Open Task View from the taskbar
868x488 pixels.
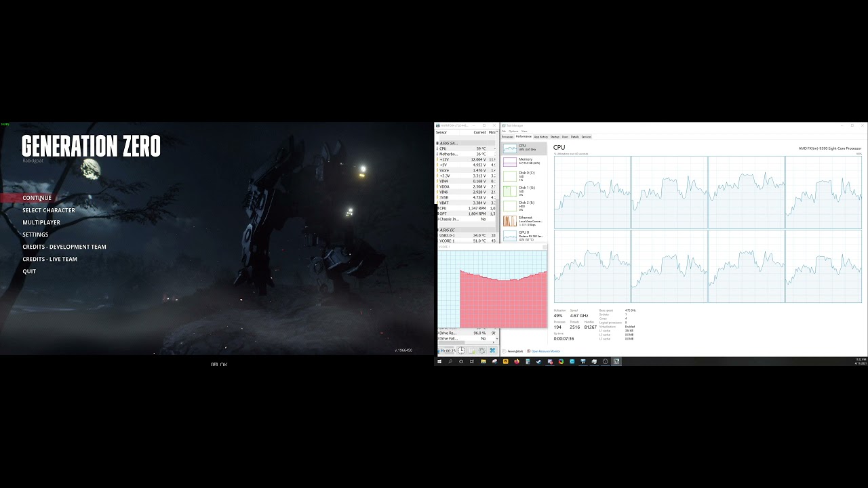472,361
